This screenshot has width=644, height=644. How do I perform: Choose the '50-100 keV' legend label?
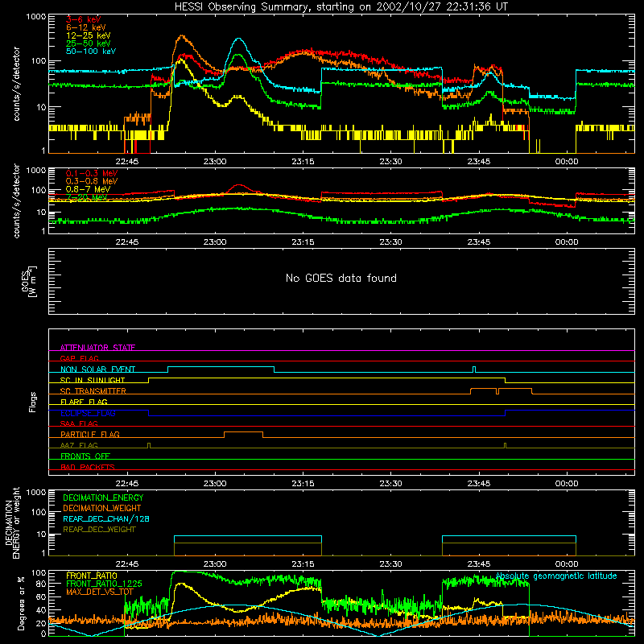(91, 52)
